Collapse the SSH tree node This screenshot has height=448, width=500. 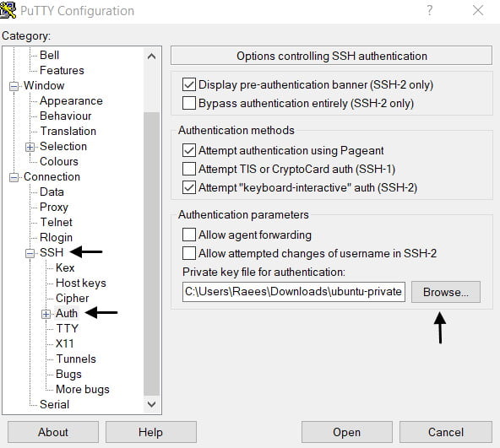tap(30, 253)
